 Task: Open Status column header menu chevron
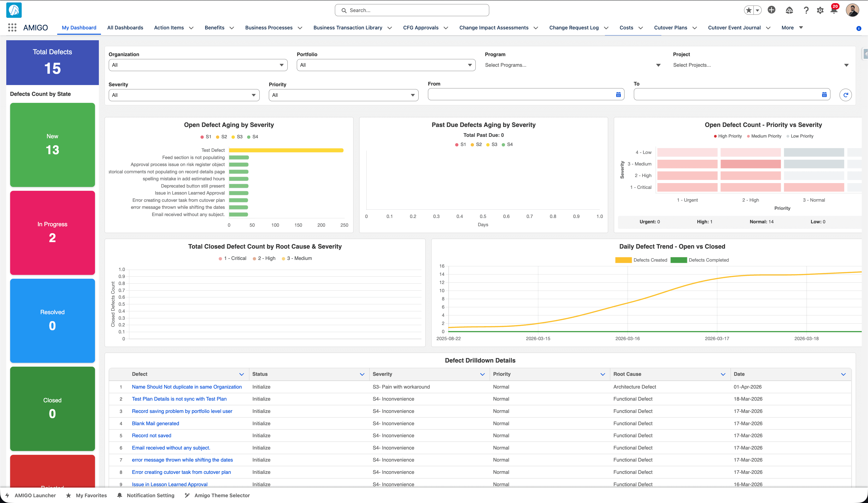(362, 374)
